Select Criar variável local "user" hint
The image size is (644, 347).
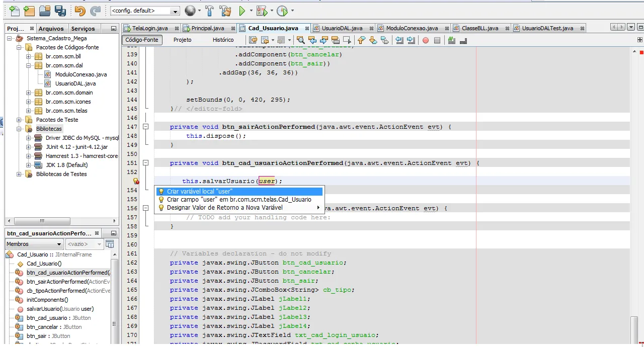tap(200, 192)
